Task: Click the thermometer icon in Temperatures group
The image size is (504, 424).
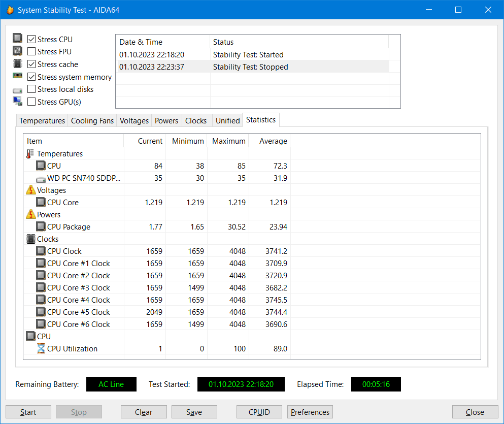Action: pos(30,154)
